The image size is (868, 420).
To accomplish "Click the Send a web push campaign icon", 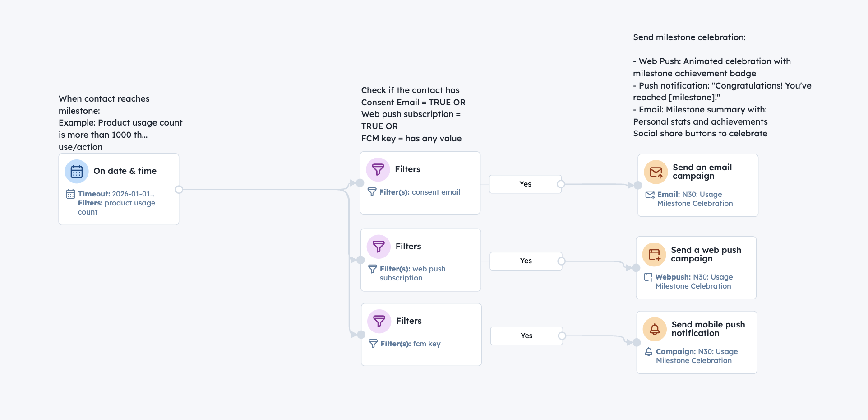I will [x=654, y=255].
